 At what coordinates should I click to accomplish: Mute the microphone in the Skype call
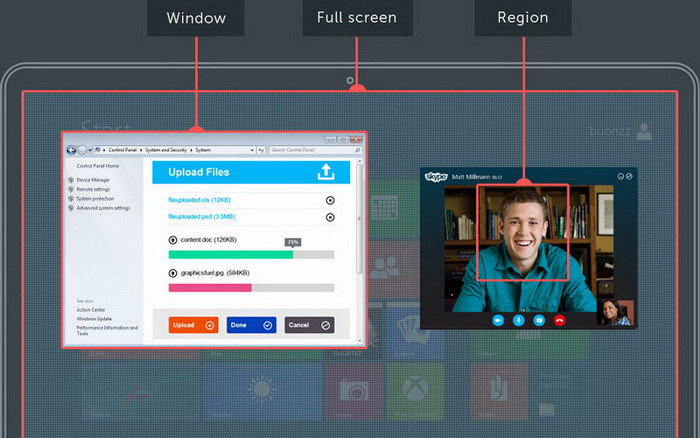click(x=518, y=320)
